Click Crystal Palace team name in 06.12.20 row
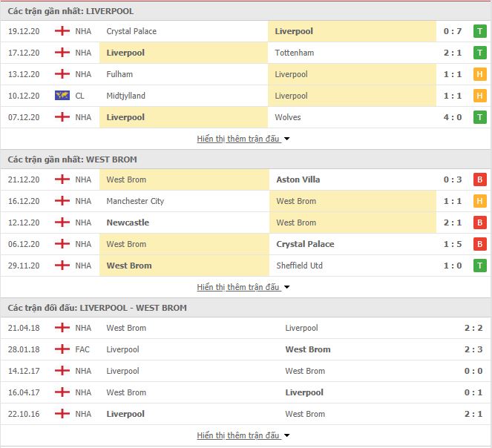Image resolution: width=492 pixels, height=448 pixels. tap(305, 244)
